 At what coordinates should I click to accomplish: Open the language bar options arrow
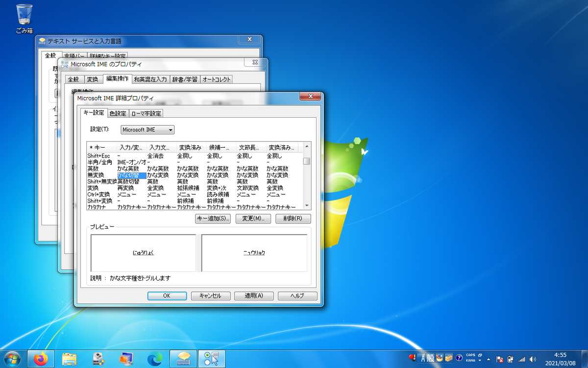point(480,361)
